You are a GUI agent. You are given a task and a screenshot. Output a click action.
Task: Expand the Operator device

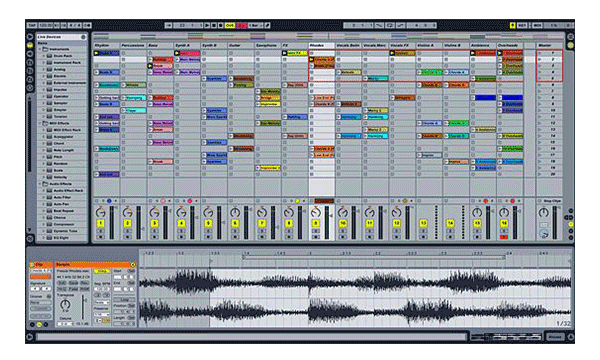tap(44, 96)
